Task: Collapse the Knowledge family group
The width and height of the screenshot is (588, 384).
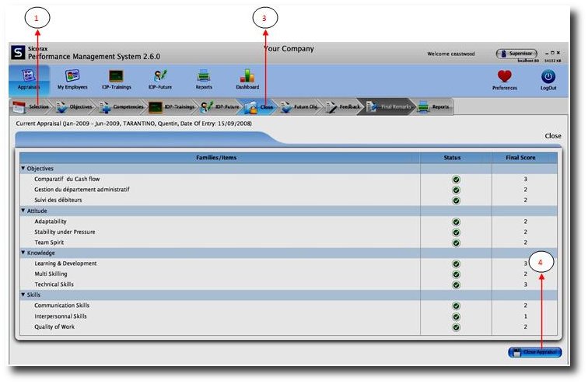Action: 23,253
